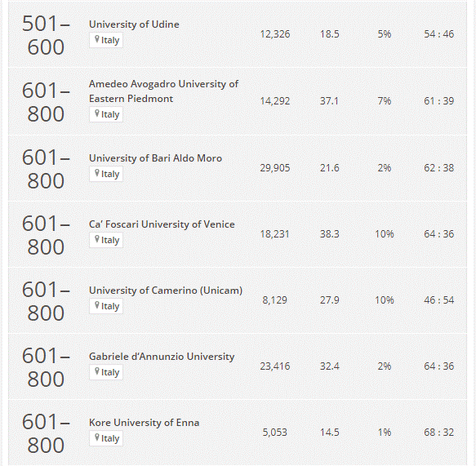476x466 pixels.
Task: Click the 68 : 32 ratio for Kore University
Action: [x=439, y=433]
